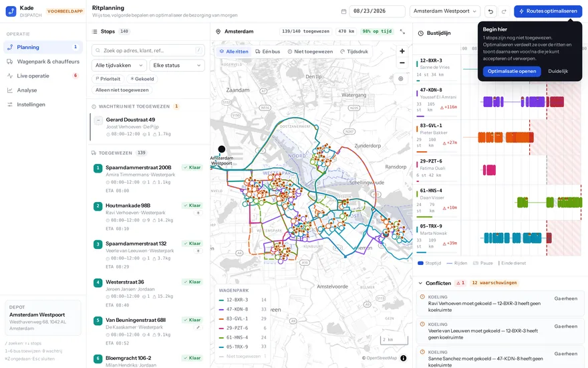Image resolution: width=588 pixels, height=368 pixels.
Task: Toggle 29-PZT-6 route visibility in the legend
Action: (243, 329)
